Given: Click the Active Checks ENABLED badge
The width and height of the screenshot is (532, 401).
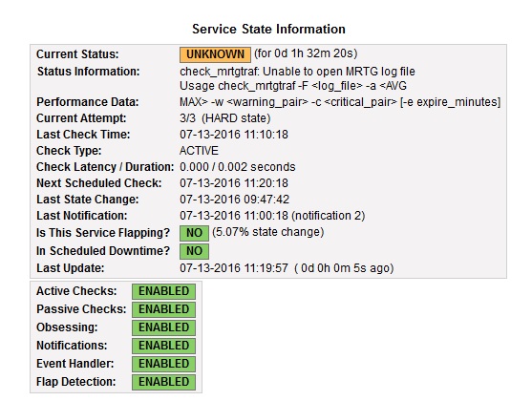Looking at the screenshot, I should (x=164, y=291).
